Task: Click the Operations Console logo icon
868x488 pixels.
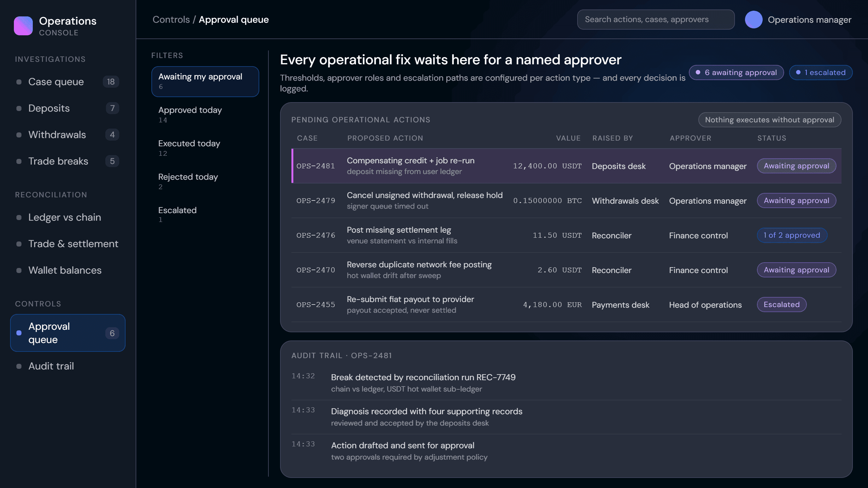Action: tap(23, 26)
